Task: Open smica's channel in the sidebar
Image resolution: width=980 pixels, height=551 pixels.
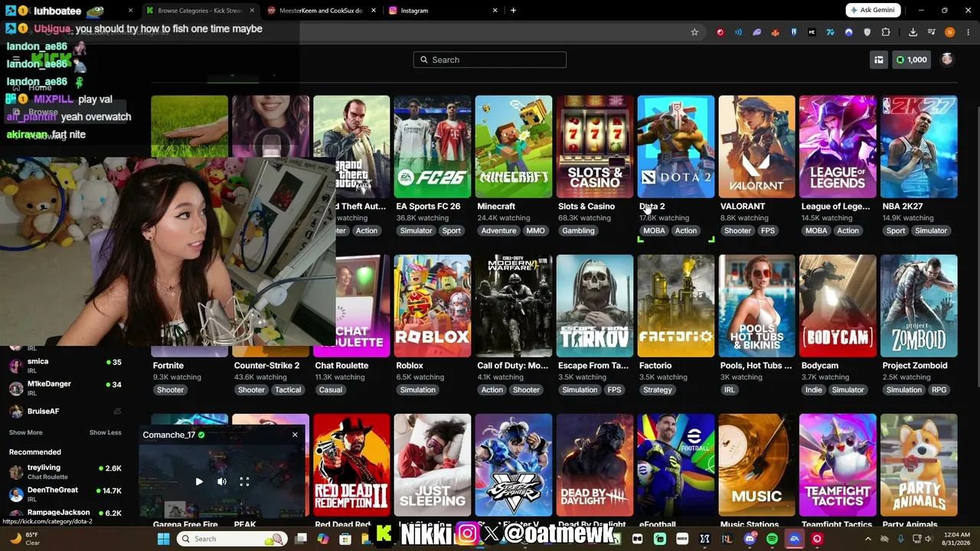Action: 65,365
